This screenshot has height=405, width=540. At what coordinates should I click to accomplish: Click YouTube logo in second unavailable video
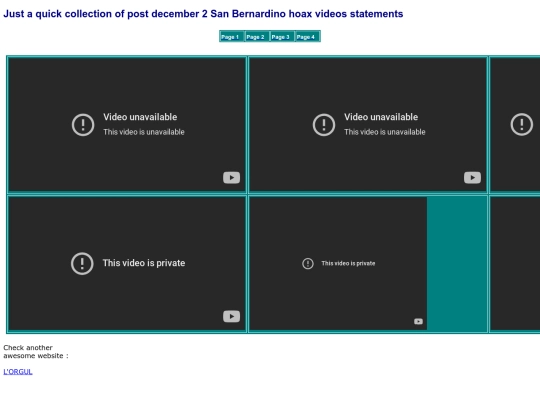[x=472, y=178]
